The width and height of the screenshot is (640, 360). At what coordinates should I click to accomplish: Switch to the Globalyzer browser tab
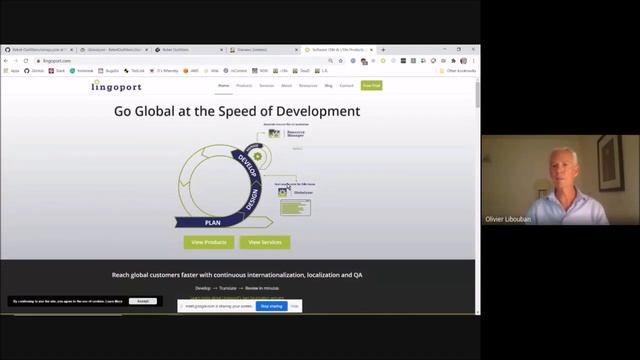click(x=114, y=50)
